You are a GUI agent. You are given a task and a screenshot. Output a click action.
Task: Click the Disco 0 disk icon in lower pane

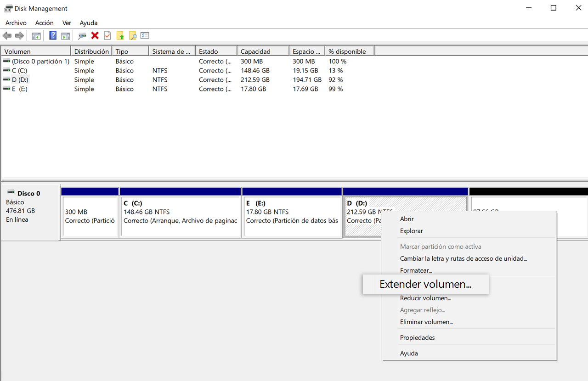pos(11,193)
